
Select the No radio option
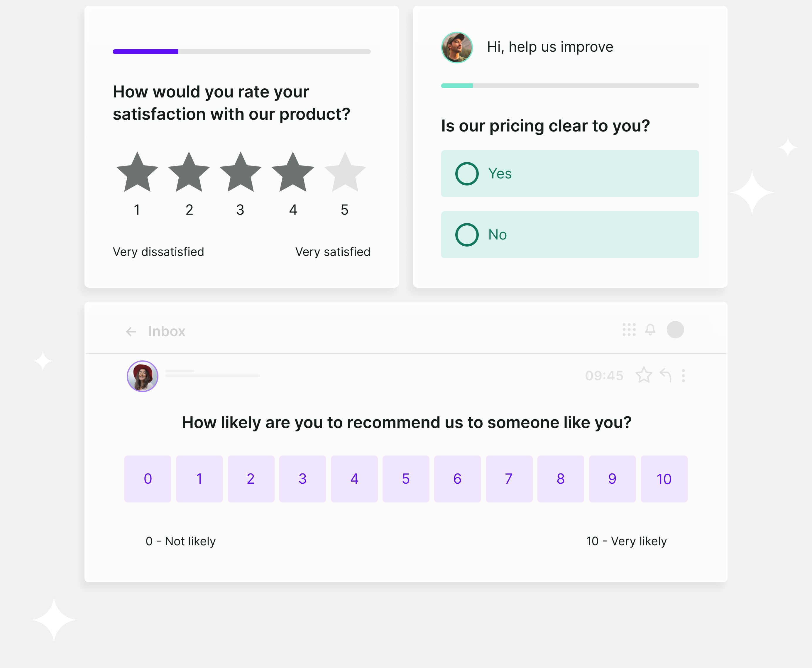[570, 235]
